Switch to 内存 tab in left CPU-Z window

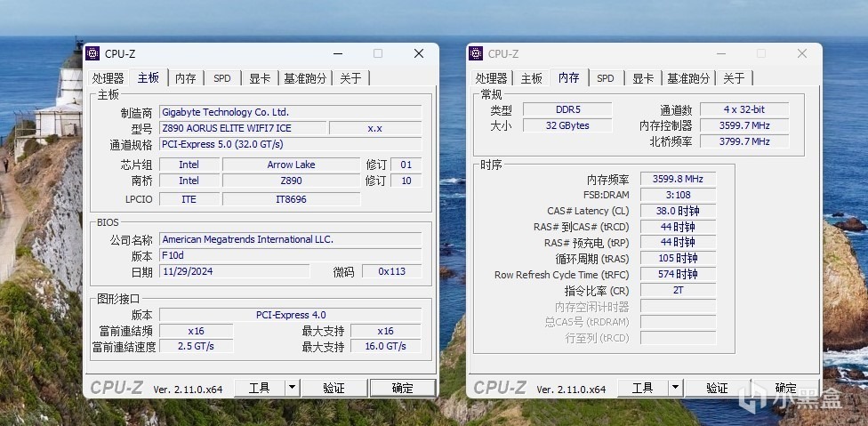pos(186,78)
